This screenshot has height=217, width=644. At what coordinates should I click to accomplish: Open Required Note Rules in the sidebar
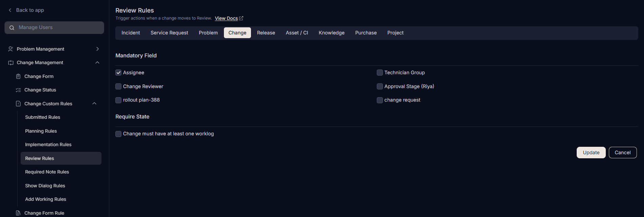tap(47, 172)
